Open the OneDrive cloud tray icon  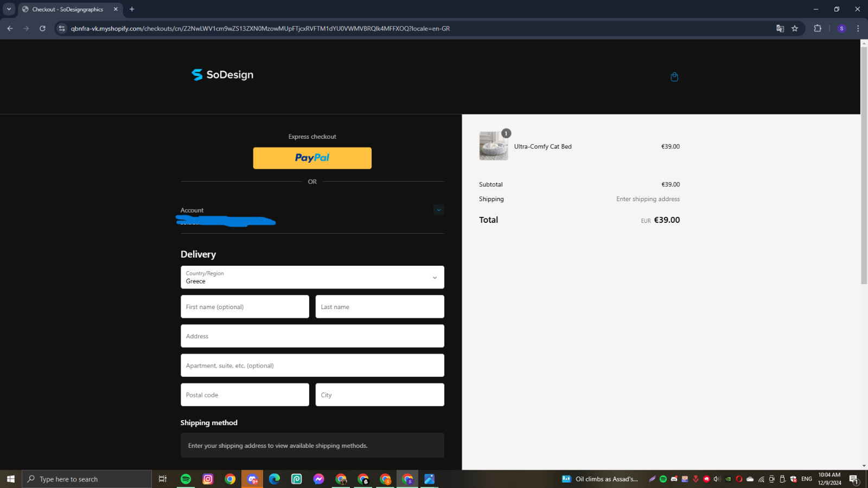pyautogui.click(x=750, y=479)
